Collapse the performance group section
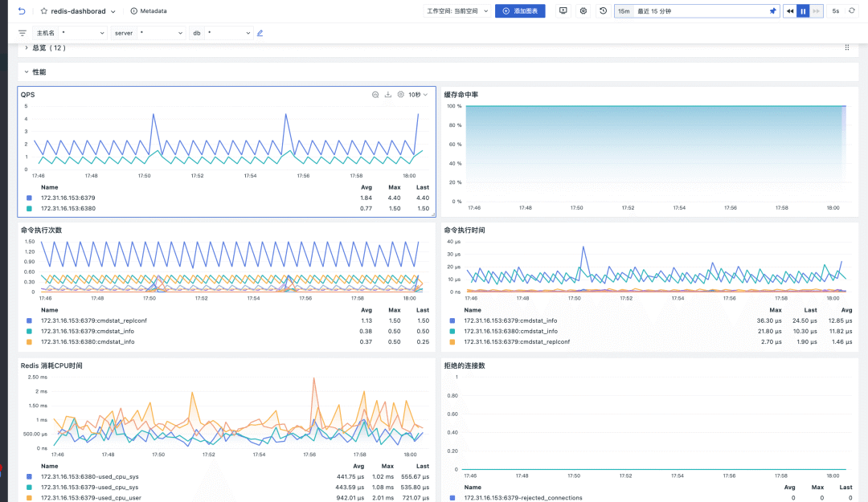Screen dimensions: 868x502 (x=26, y=72)
